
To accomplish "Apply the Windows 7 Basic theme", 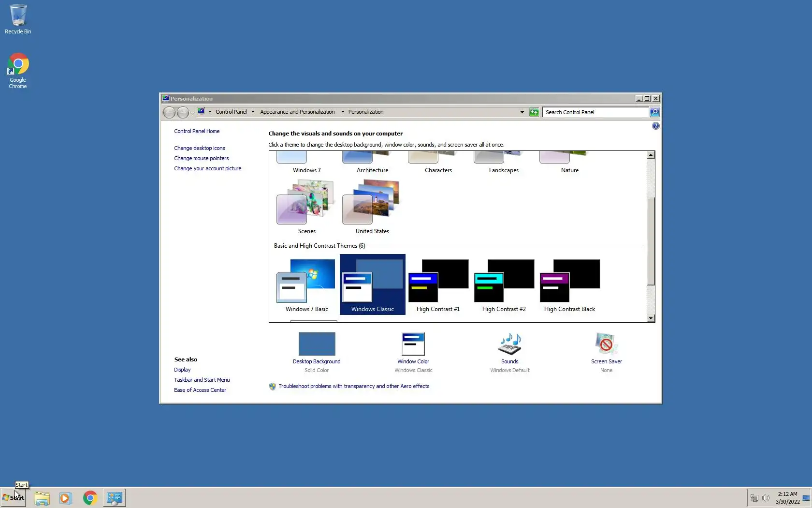I will (306, 285).
